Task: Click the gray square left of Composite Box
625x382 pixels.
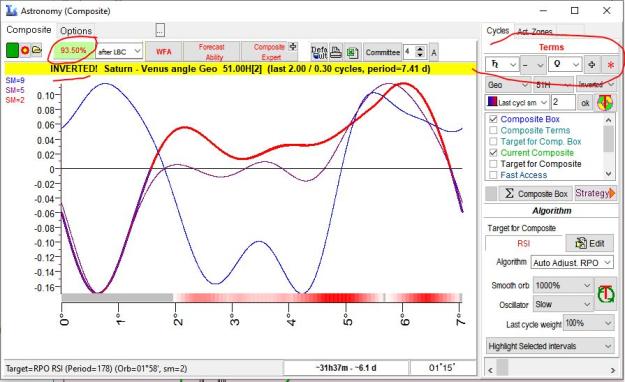Action: (491, 194)
